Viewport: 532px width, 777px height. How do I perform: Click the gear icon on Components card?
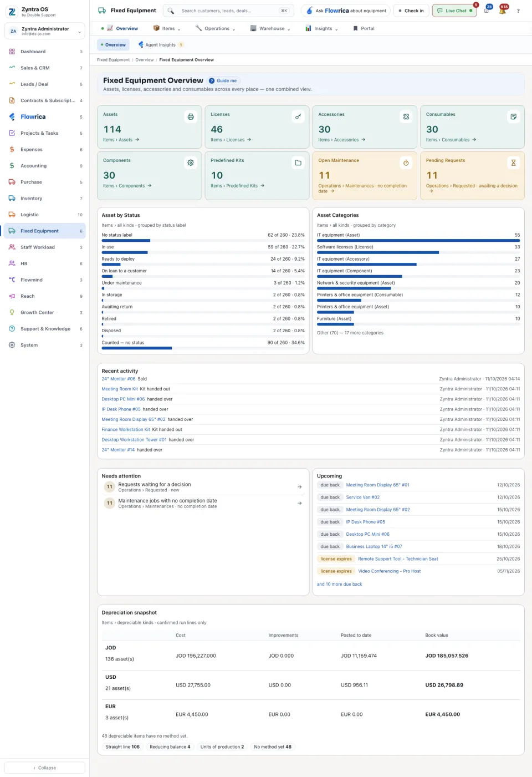(x=191, y=162)
